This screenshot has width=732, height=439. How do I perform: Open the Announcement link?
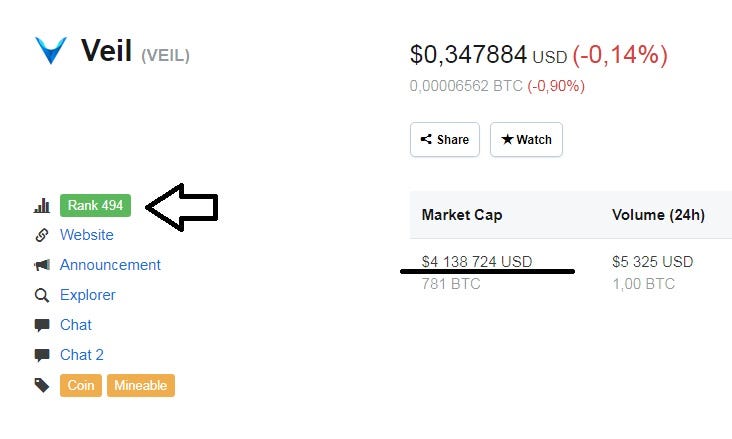click(110, 265)
